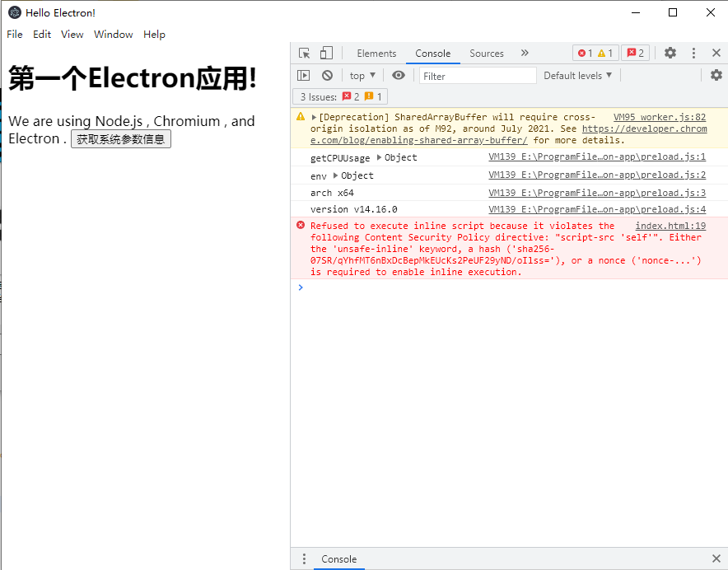This screenshot has height=570, width=728.
Task: Click the yellow warning icon of deprecation message
Action: pos(301,117)
